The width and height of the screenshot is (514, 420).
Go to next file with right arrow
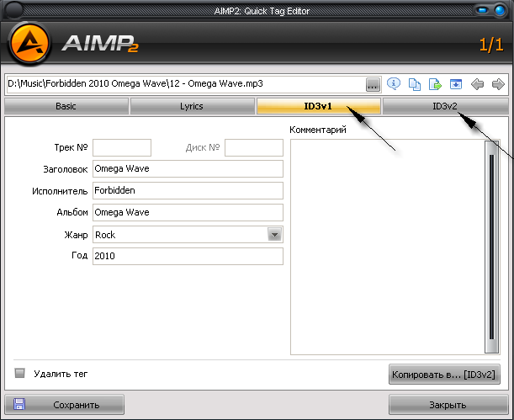[498, 84]
